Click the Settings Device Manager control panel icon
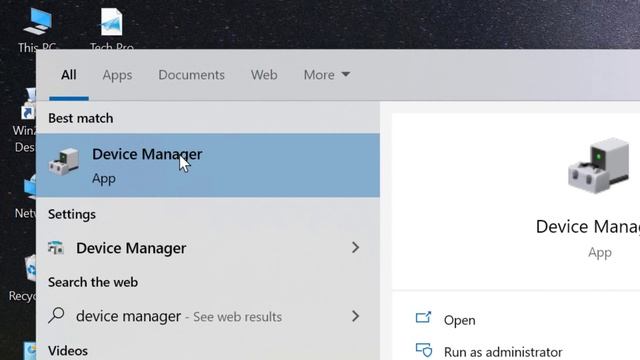640x360 pixels. pyautogui.click(x=56, y=248)
